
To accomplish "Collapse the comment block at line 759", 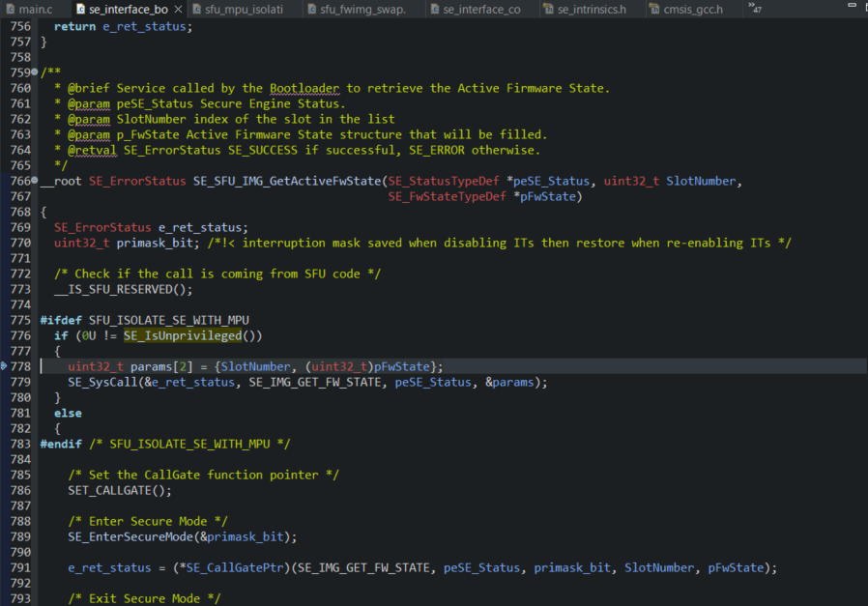I will pos(35,72).
